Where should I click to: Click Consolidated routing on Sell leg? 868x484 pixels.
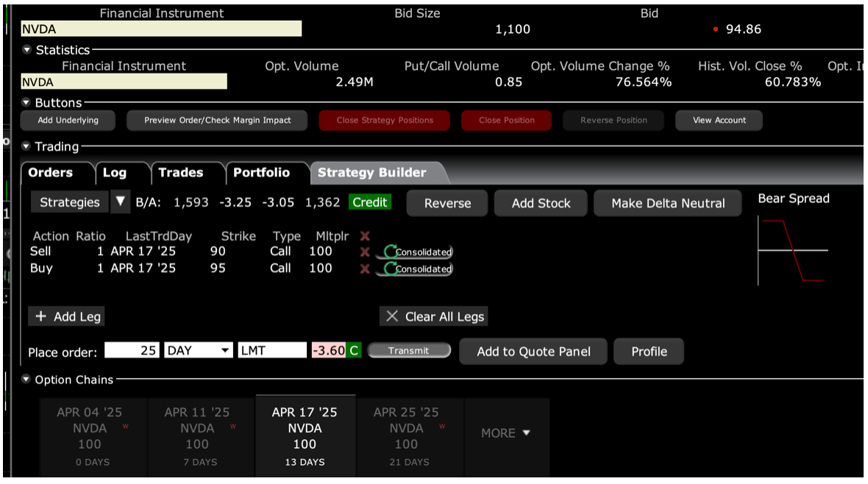click(417, 252)
